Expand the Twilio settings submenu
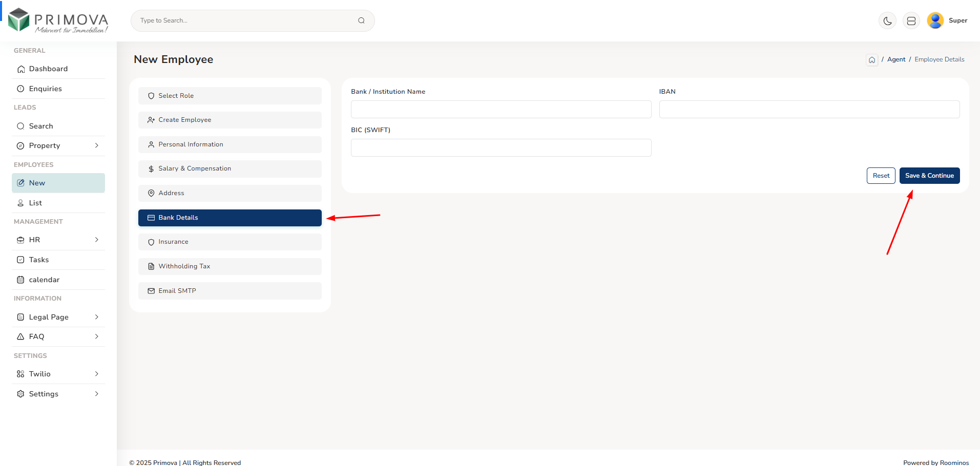Screen dimensions: 980x466 coord(96,374)
